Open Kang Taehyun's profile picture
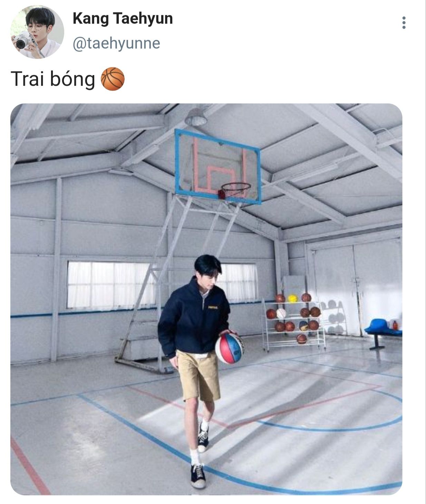 [37, 32]
